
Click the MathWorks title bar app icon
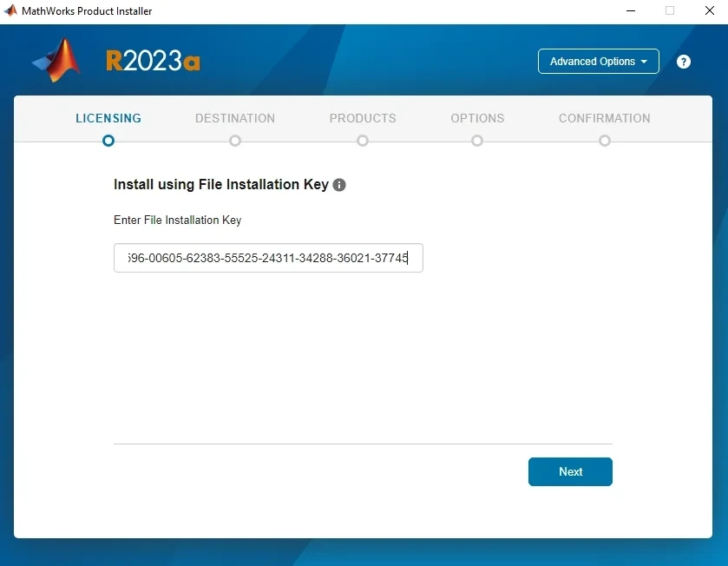(x=10, y=10)
